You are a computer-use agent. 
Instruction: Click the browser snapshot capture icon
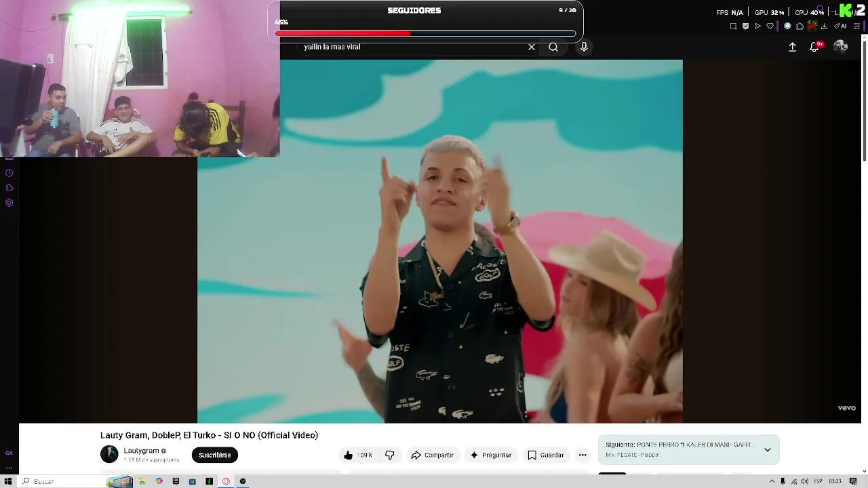(733, 26)
